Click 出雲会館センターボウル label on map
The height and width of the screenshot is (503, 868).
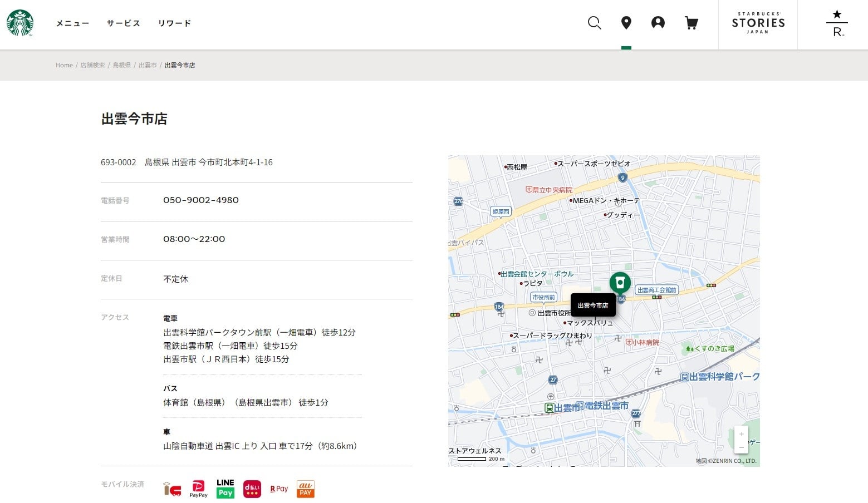click(536, 274)
